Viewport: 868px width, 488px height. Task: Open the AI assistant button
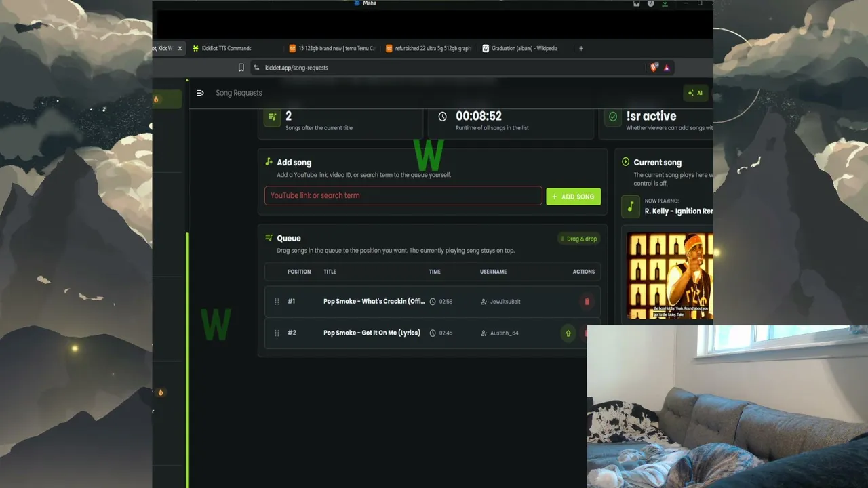[x=695, y=93]
